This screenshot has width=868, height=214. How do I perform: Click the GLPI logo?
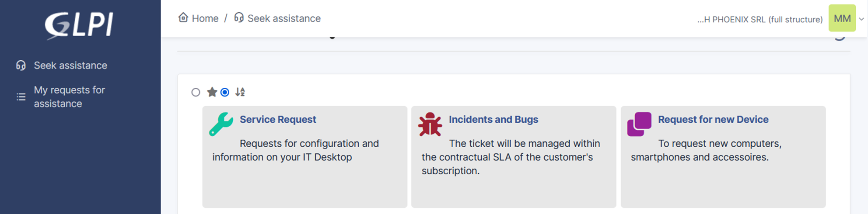point(79,25)
